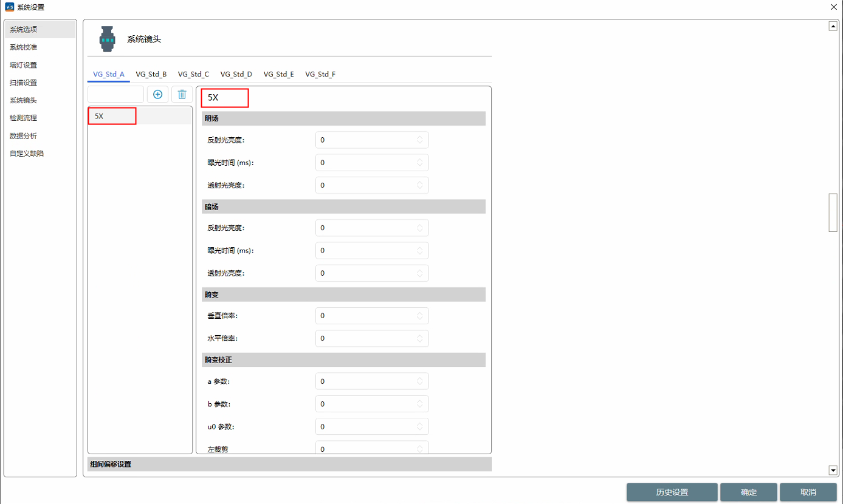The image size is (843, 504).
Task: Switch to the VG_Std_B tab
Action: pos(151,74)
